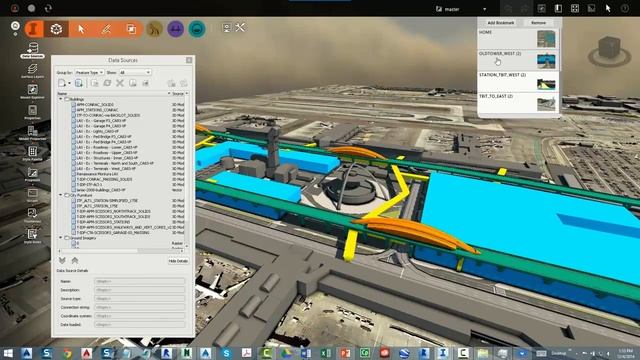Activate the Select arrow tool in orange toolbar

pos(81,29)
